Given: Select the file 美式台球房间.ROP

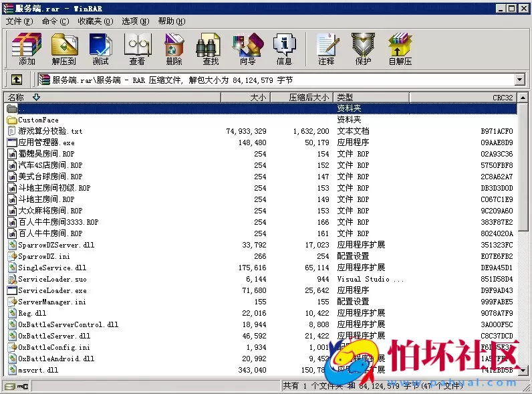Looking at the screenshot, I should pos(50,177).
